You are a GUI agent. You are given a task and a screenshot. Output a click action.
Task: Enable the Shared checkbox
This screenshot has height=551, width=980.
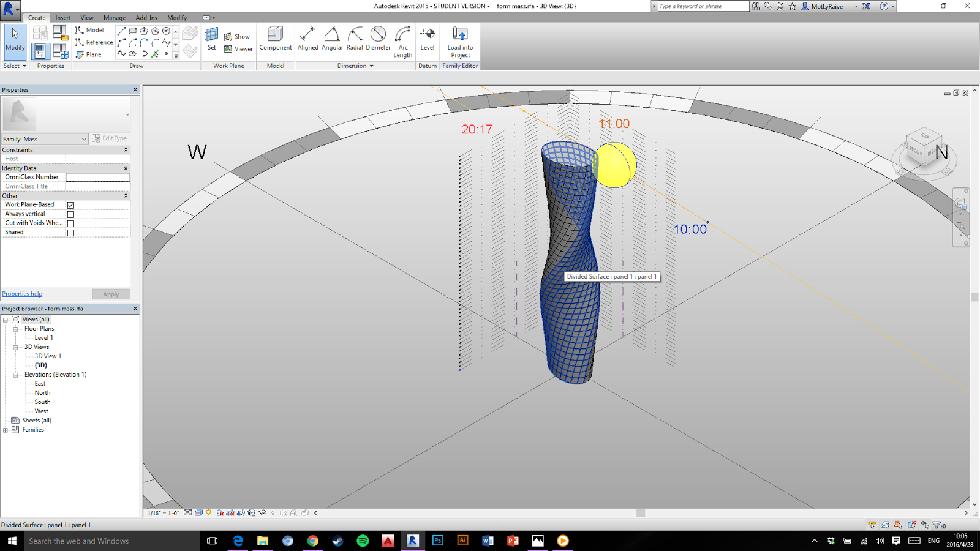pos(71,232)
